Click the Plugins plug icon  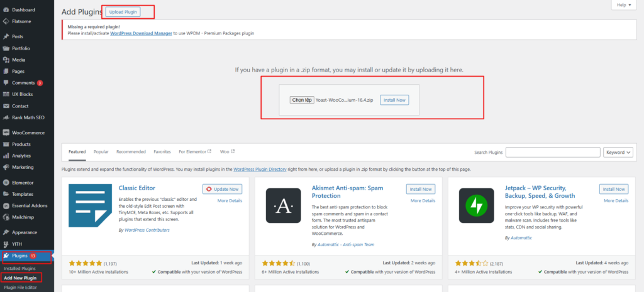tap(6, 256)
